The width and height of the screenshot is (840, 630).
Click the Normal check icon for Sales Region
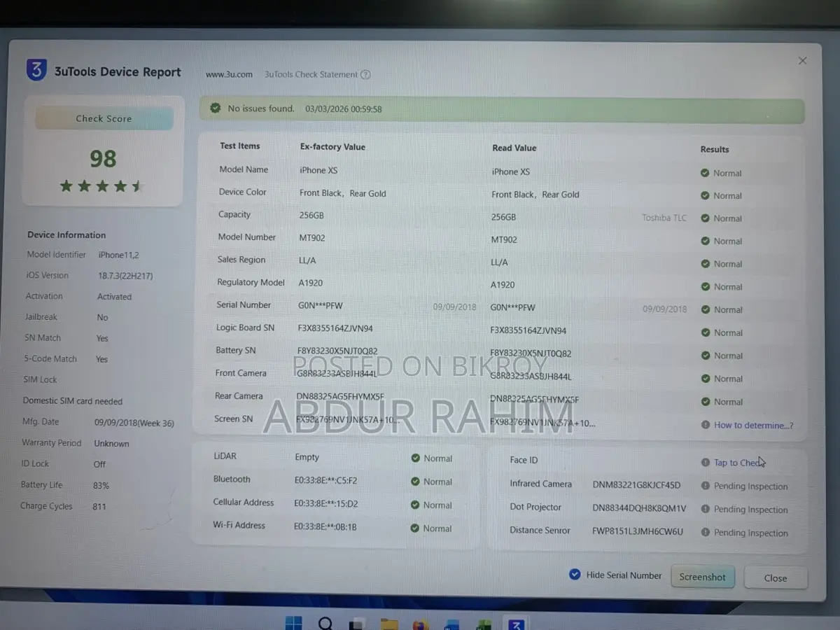tap(705, 264)
